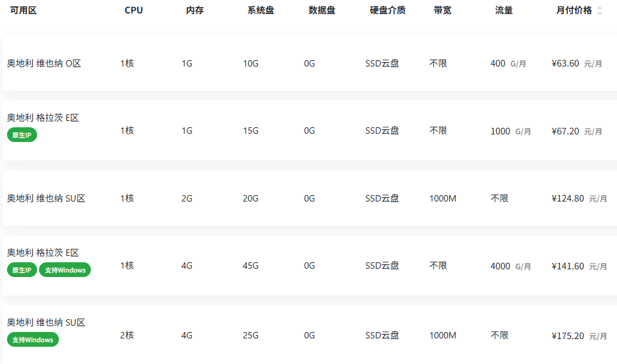Click the 流量 column header
The image size is (617, 364).
[504, 10]
